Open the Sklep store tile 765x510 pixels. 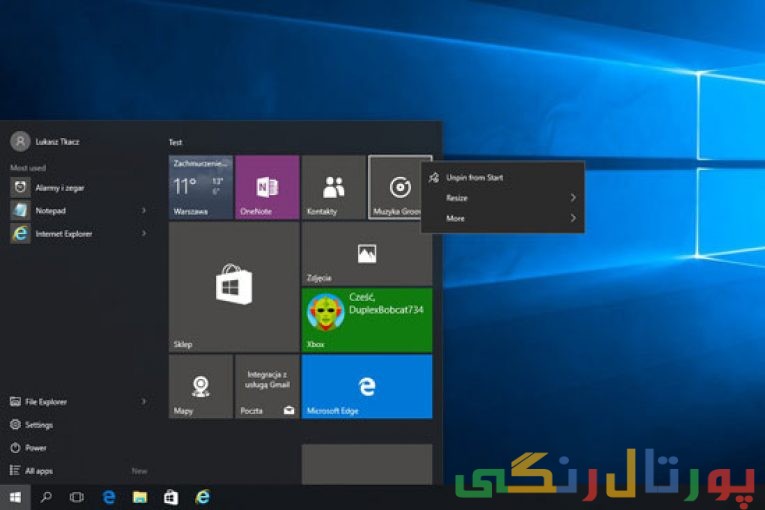click(234, 287)
